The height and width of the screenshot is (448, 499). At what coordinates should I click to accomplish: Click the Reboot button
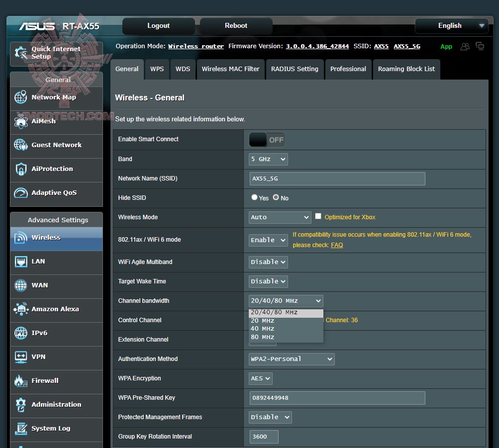pyautogui.click(x=236, y=26)
